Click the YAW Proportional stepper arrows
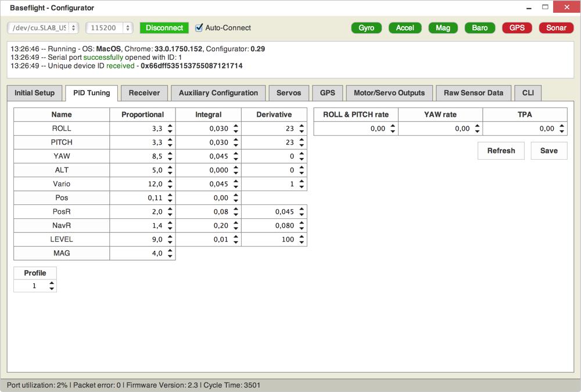 (x=170, y=156)
